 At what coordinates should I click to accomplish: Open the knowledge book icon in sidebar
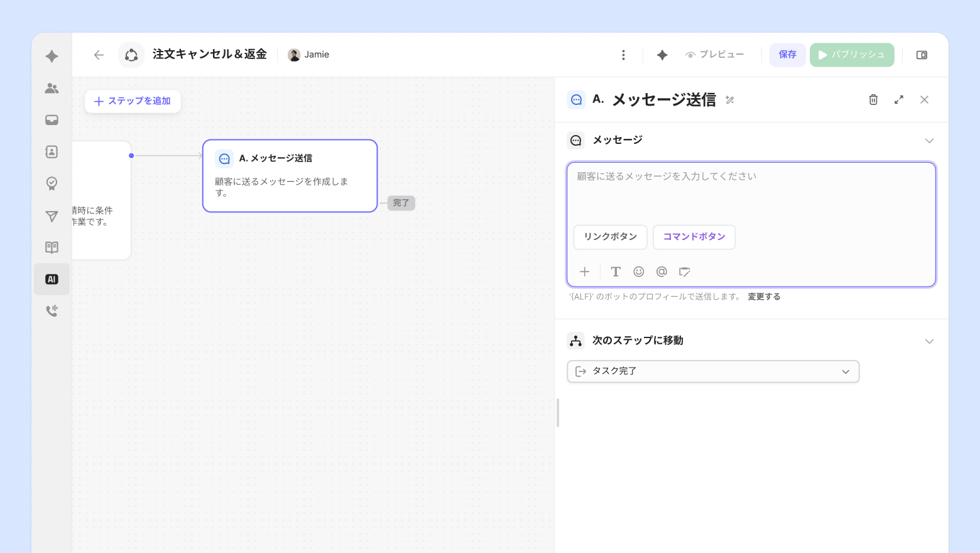[x=52, y=248]
